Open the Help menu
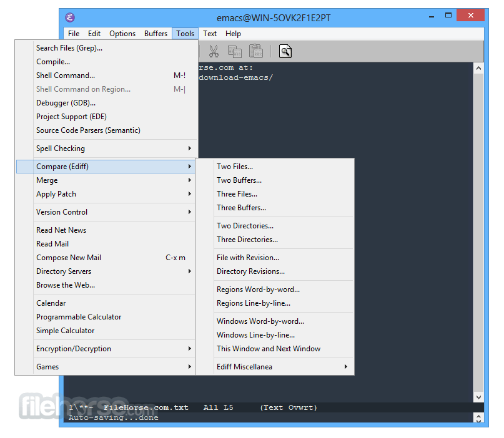The image size is (504, 438). coord(233,34)
